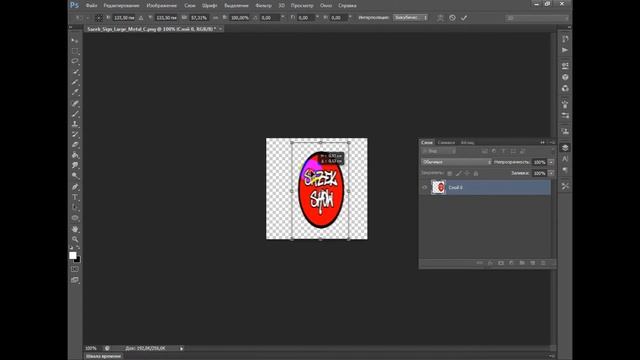This screenshot has width=640, height=360.
Task: Select the Crop tool
Action: coord(75,82)
